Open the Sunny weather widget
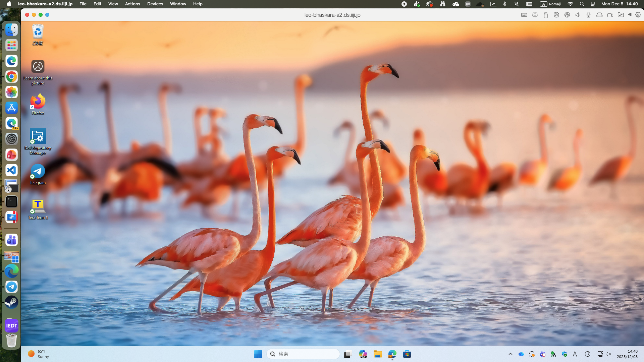644x362 pixels. tap(38, 354)
